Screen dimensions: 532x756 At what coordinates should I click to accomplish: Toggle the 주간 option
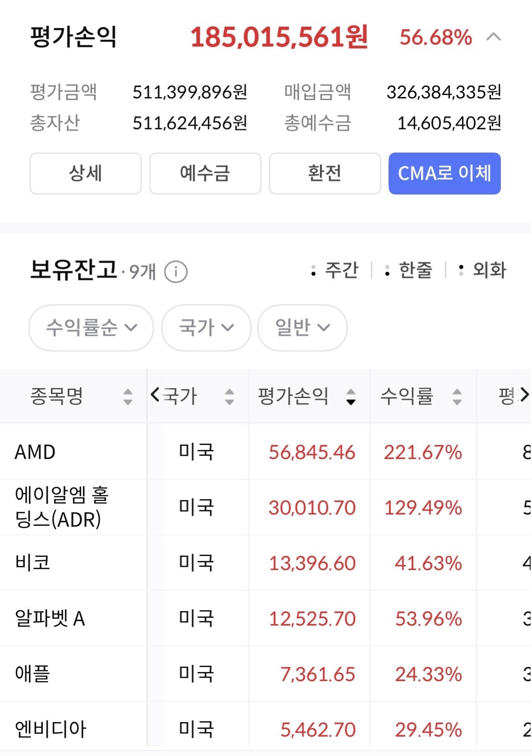(334, 270)
